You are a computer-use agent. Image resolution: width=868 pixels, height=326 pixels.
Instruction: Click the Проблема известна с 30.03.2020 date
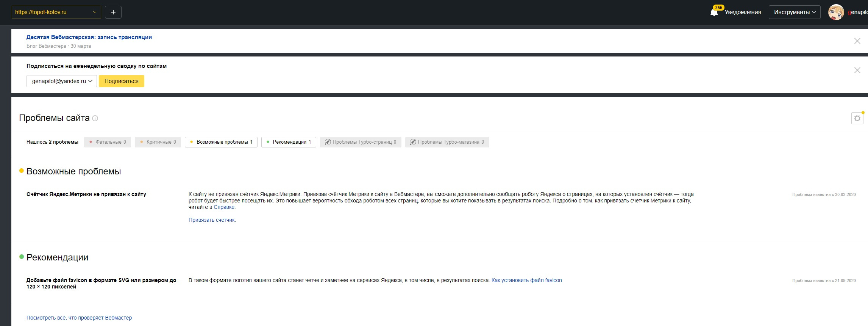click(x=824, y=194)
